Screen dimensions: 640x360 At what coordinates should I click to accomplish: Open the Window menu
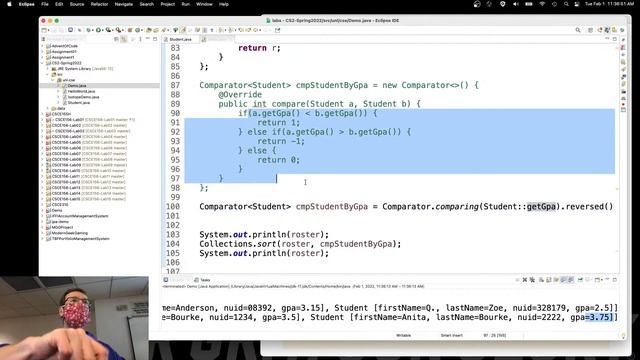[204, 4]
